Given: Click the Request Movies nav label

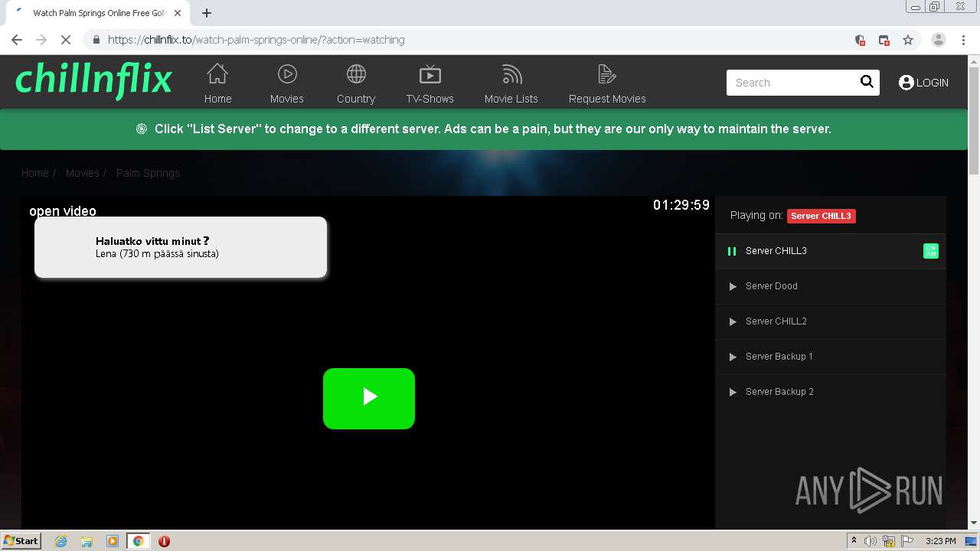Looking at the screenshot, I should [607, 99].
